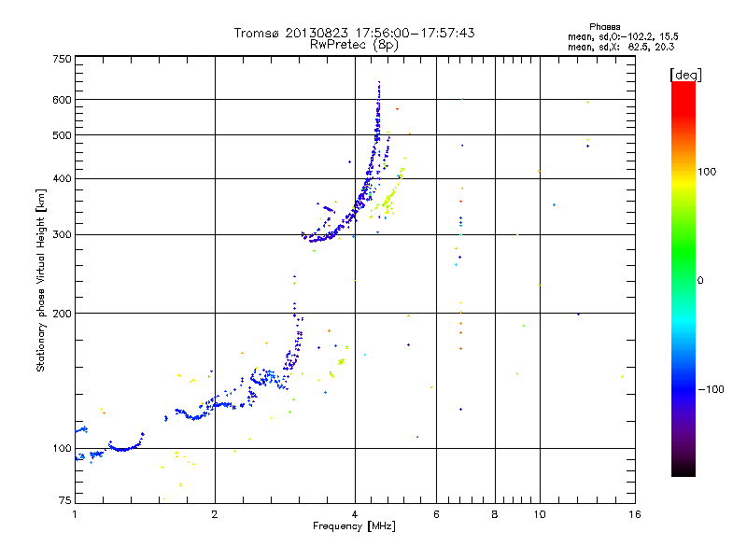Image resolution: width=747 pixels, height=560 pixels.
Task: Click the '4' frequency tick label
Action: [355, 514]
